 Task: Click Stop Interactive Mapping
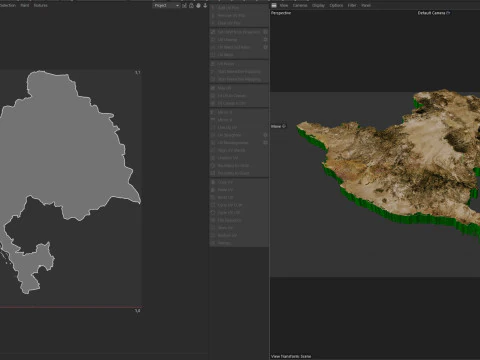(x=239, y=79)
